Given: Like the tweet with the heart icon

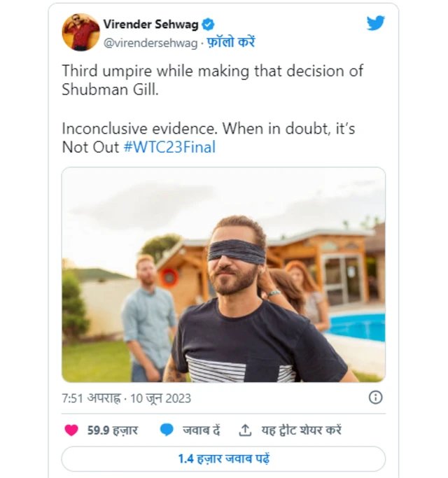Looking at the screenshot, I should click(x=71, y=430).
